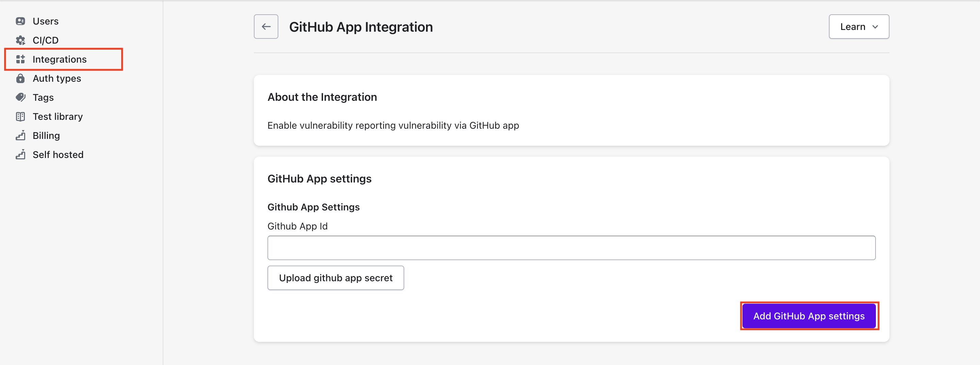This screenshot has width=980, height=365.
Task: Select the Self hosted menu label
Action: click(x=58, y=155)
